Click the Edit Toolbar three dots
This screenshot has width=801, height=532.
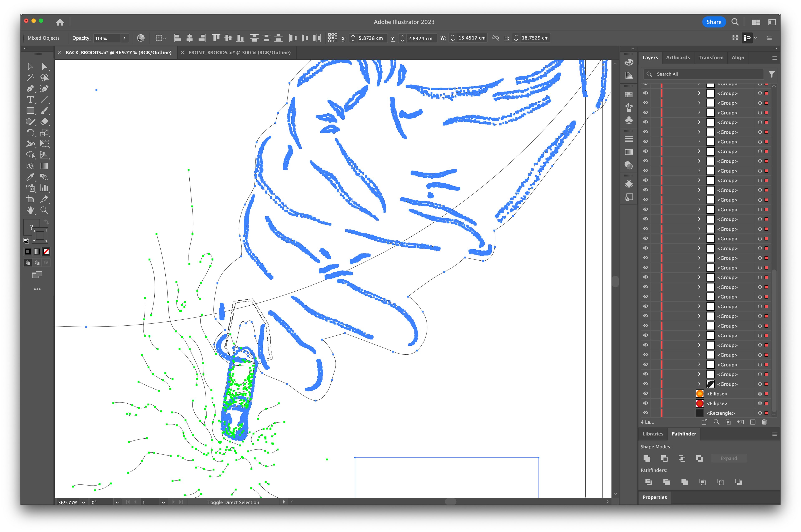(x=37, y=289)
